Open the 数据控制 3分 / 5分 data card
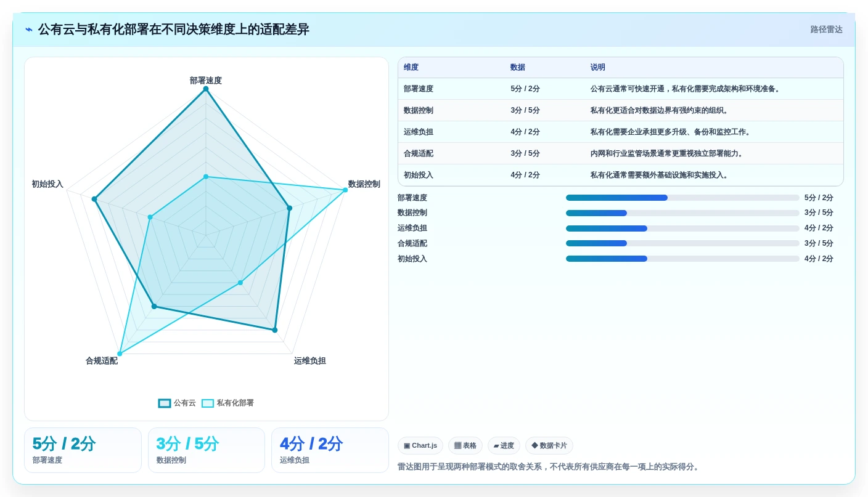Screen dimensions: 868x497 click(207, 450)
